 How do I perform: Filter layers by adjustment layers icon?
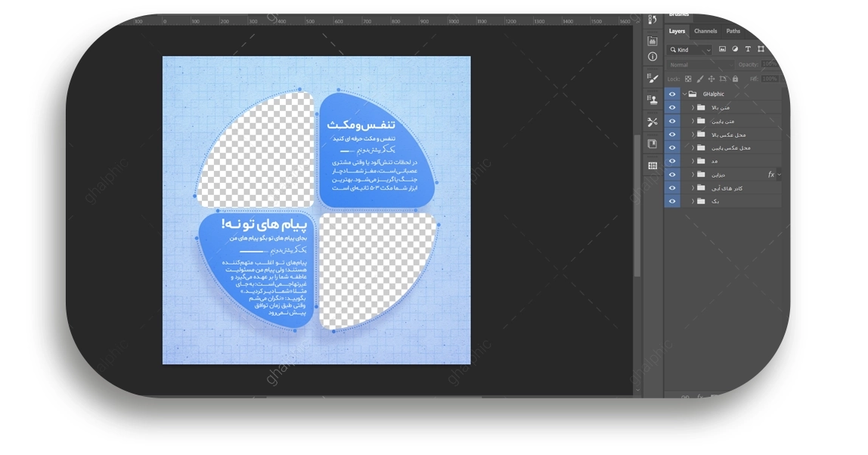coord(735,49)
